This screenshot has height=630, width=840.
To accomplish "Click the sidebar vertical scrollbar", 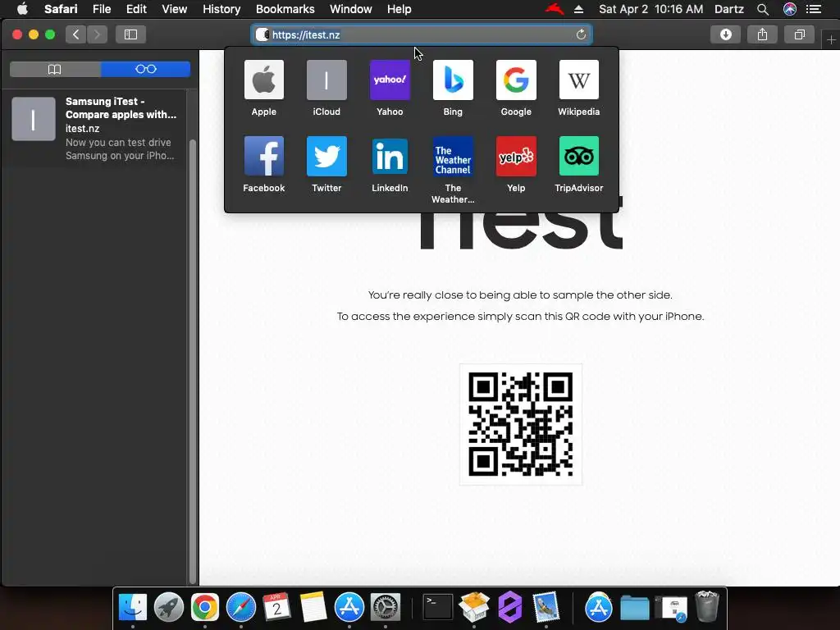I will point(193,362).
